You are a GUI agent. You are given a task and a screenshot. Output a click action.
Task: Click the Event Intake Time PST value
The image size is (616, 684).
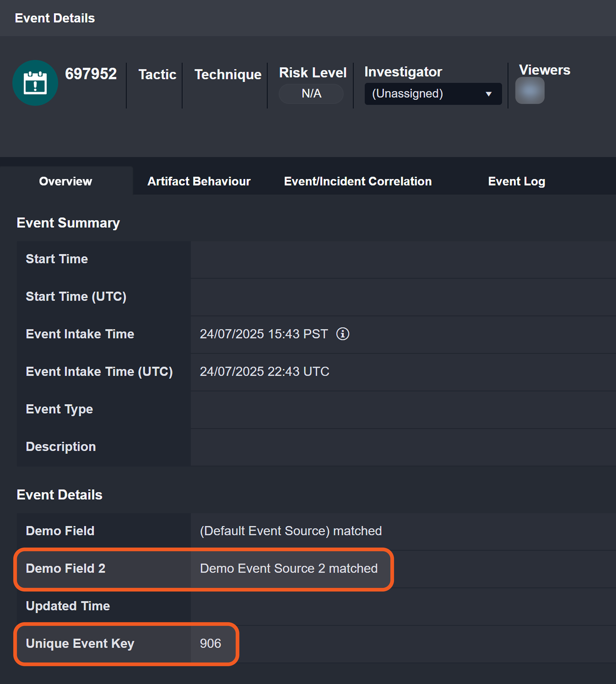pos(263,334)
